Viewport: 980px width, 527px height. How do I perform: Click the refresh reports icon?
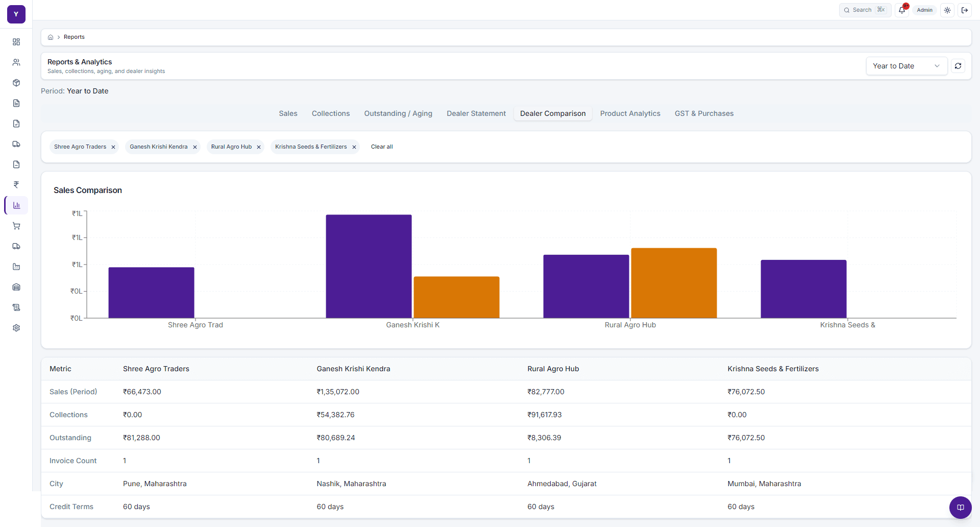click(x=958, y=66)
